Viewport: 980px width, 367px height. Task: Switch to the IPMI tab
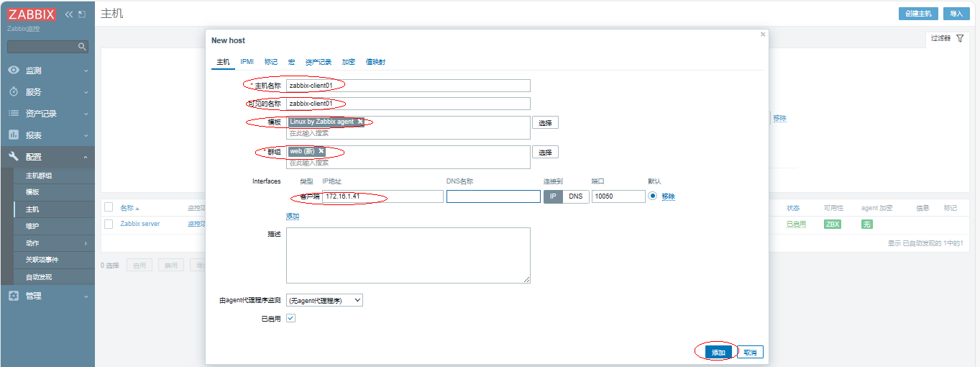click(247, 62)
